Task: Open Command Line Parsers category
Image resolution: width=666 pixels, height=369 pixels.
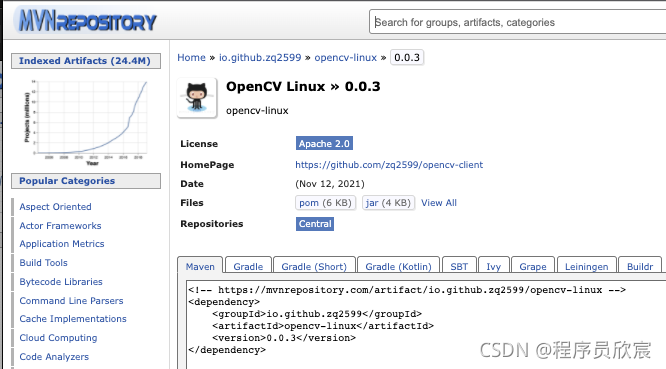Action: point(71,301)
